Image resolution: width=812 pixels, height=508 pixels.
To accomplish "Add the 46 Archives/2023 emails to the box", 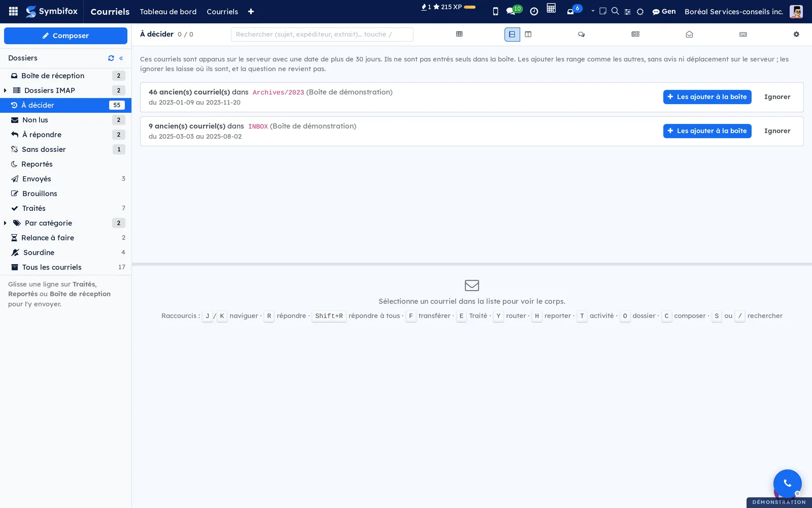I will [x=707, y=97].
